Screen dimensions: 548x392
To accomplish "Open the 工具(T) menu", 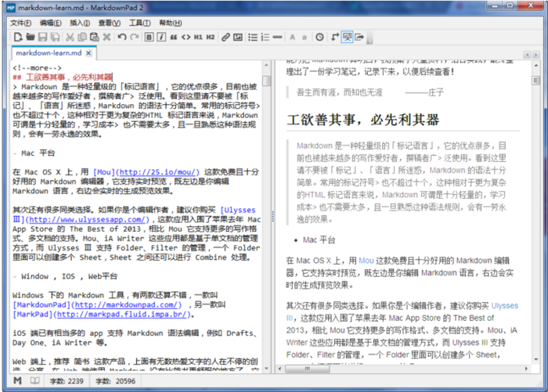I will (140, 23).
